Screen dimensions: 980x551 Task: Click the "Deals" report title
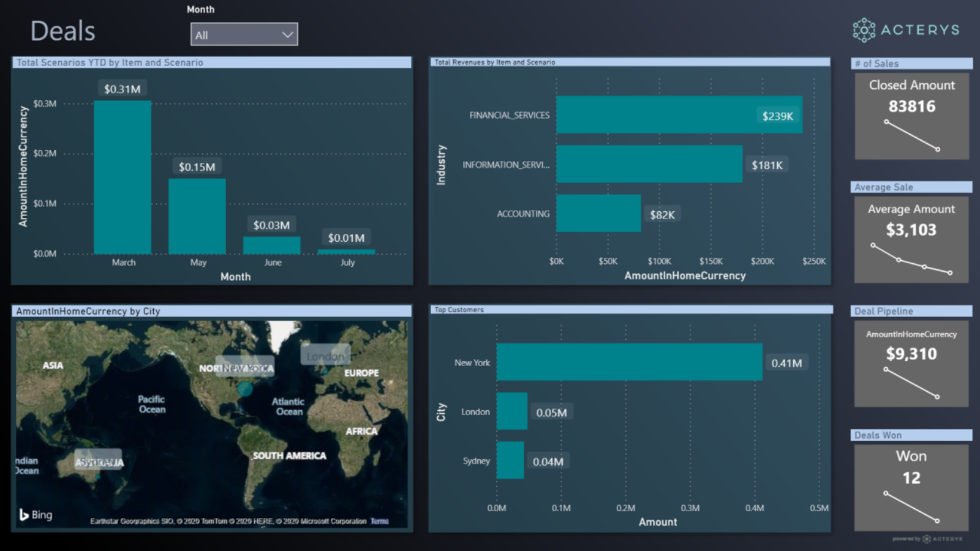(x=62, y=31)
